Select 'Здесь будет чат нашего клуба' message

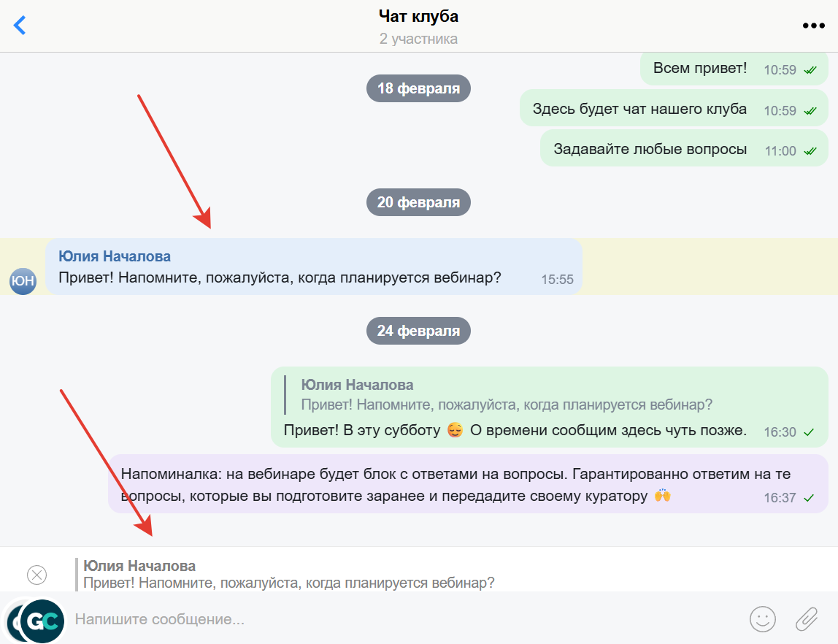point(673,109)
